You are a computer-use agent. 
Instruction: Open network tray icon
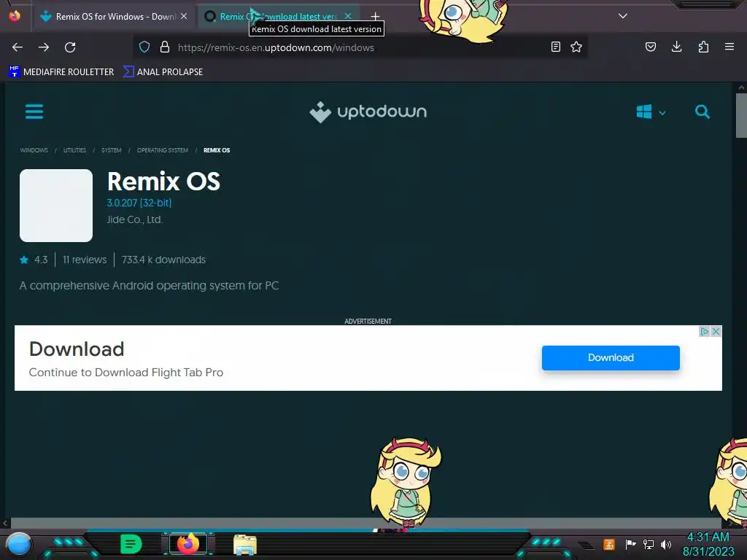pyautogui.click(x=649, y=544)
